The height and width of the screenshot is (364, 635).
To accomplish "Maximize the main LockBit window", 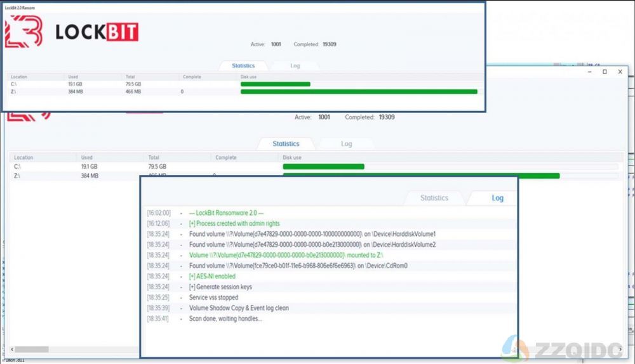I will point(605,72).
